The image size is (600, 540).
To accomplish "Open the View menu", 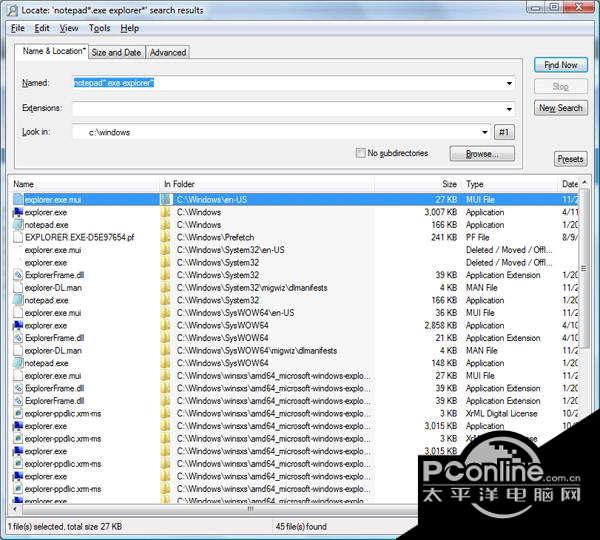I will pyautogui.click(x=69, y=28).
